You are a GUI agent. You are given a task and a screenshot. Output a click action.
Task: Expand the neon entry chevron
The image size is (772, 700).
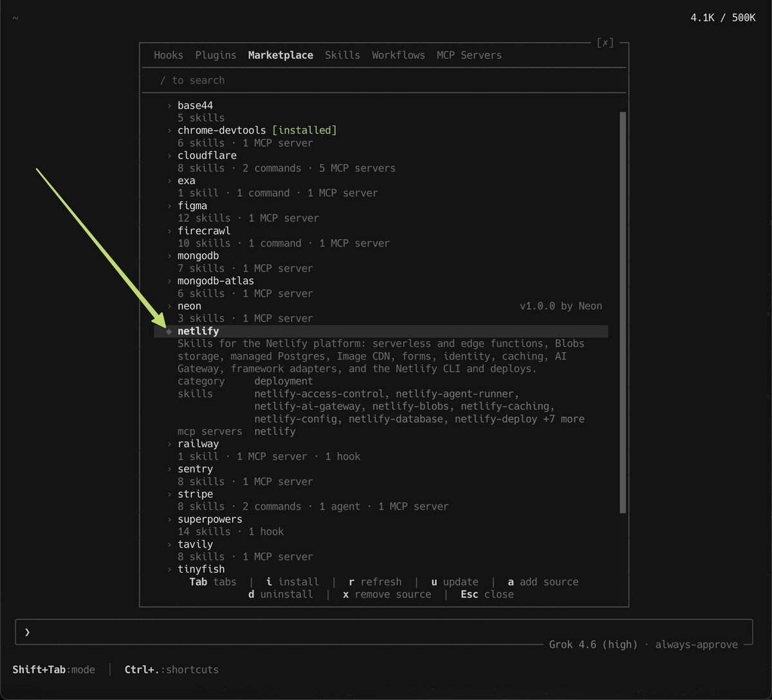coord(169,306)
